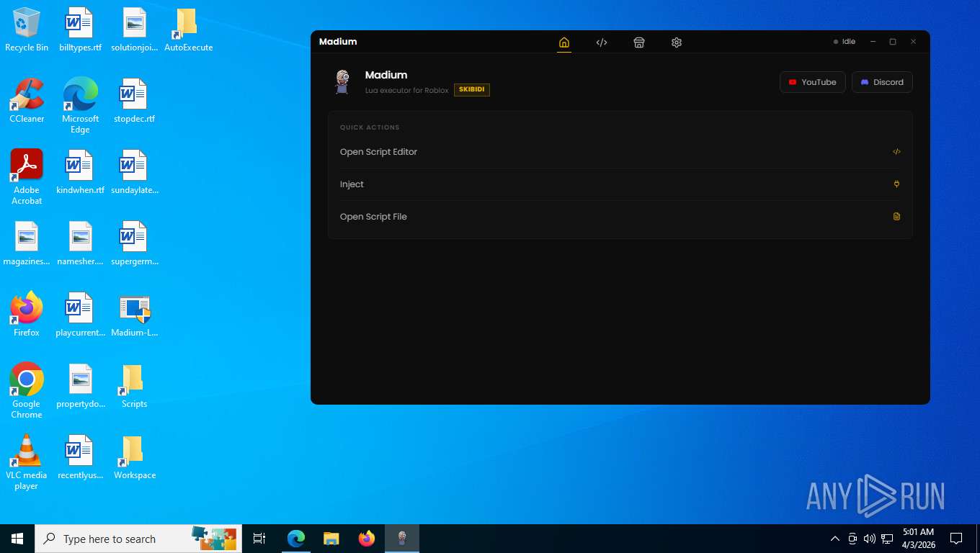The width and height of the screenshot is (980, 553).
Task: Click the code icon beside Open Script Editor
Action: [x=896, y=152]
